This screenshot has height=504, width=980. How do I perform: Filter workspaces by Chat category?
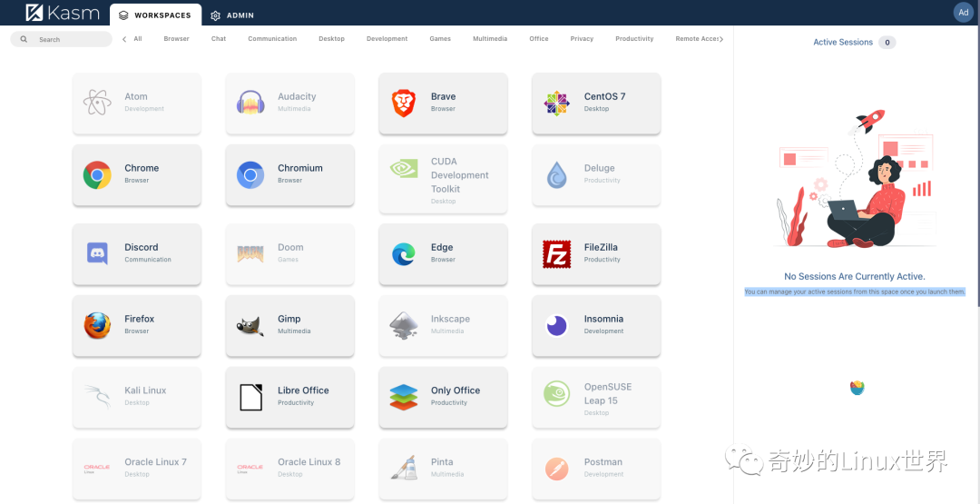tap(219, 39)
